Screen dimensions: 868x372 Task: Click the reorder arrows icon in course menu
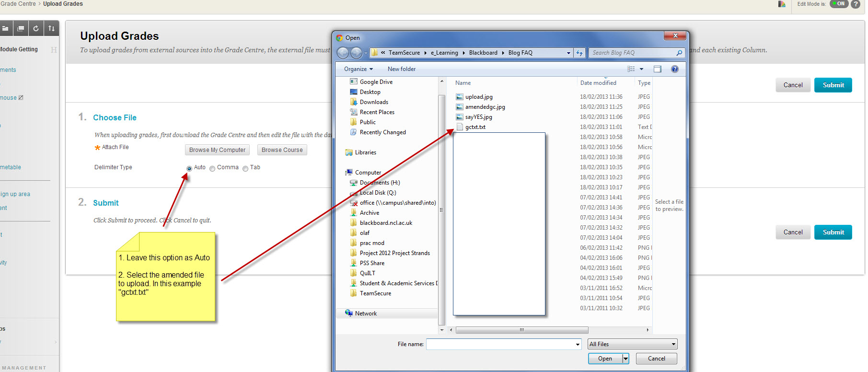(x=51, y=29)
